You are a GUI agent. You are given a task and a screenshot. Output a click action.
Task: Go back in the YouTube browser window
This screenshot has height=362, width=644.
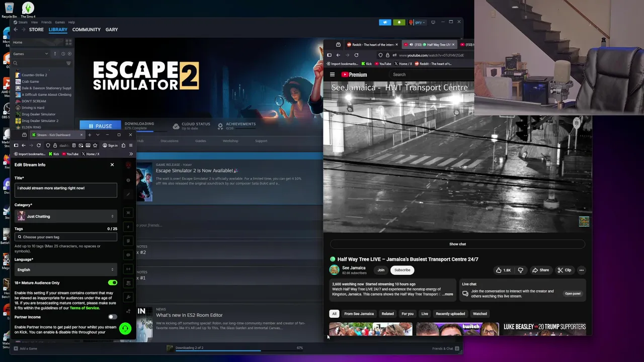point(338,55)
